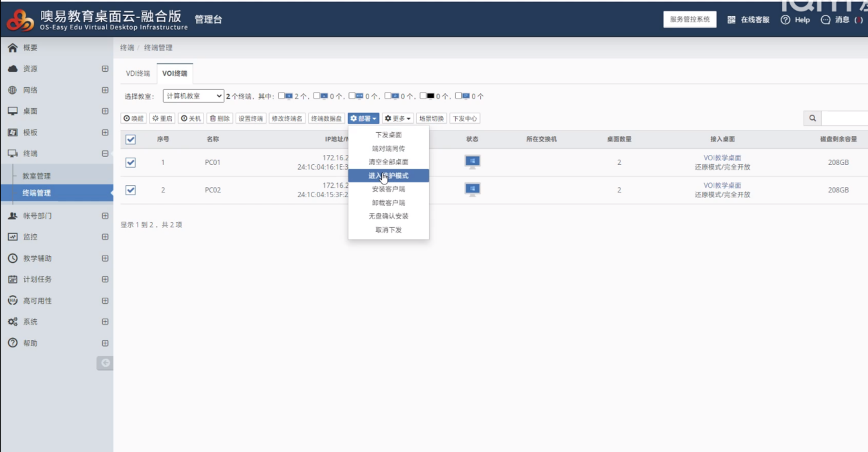Collapse the sidebar with arrow icon
868x452 pixels.
tap(105, 363)
